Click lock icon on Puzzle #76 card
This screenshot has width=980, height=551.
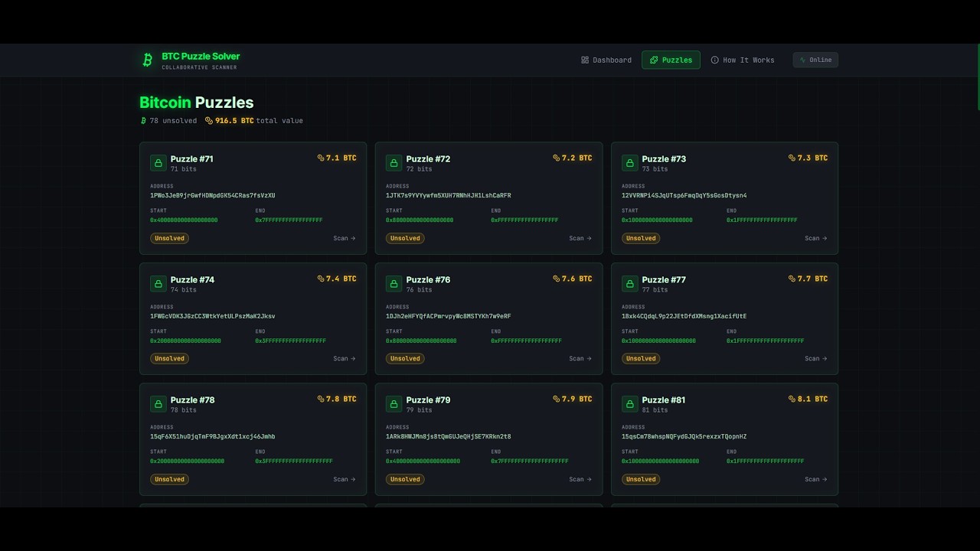[394, 284]
